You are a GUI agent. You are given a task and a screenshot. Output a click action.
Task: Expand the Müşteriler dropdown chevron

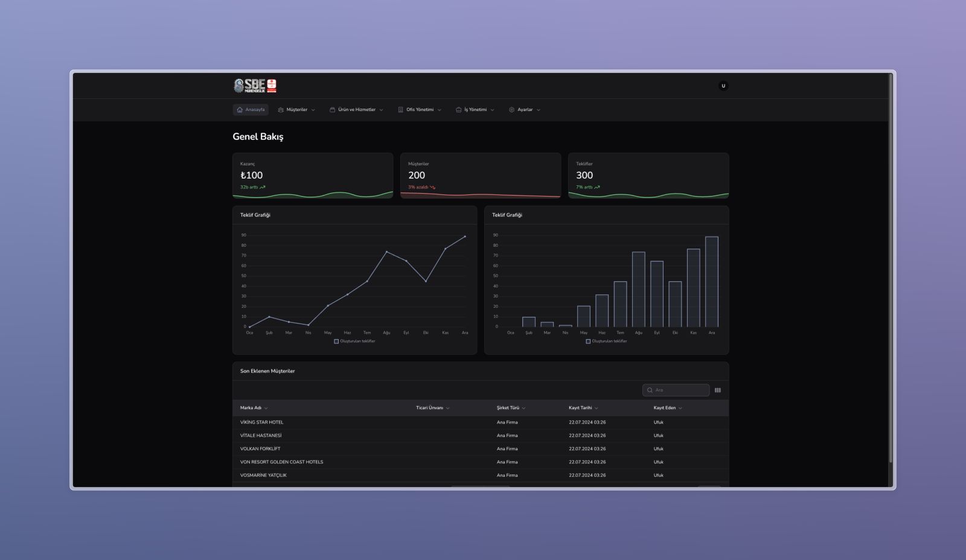click(313, 110)
